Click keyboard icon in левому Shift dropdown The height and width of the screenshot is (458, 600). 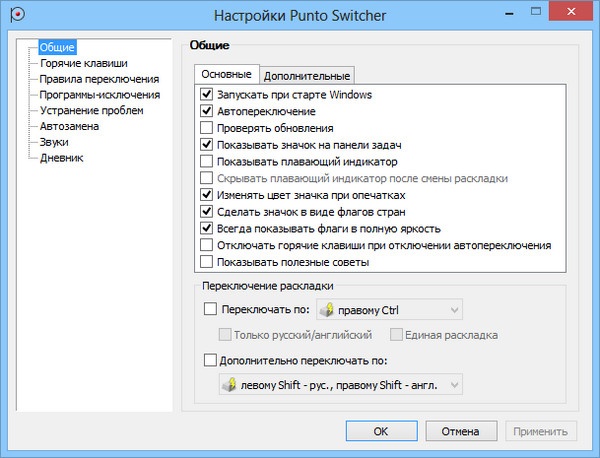(x=231, y=385)
